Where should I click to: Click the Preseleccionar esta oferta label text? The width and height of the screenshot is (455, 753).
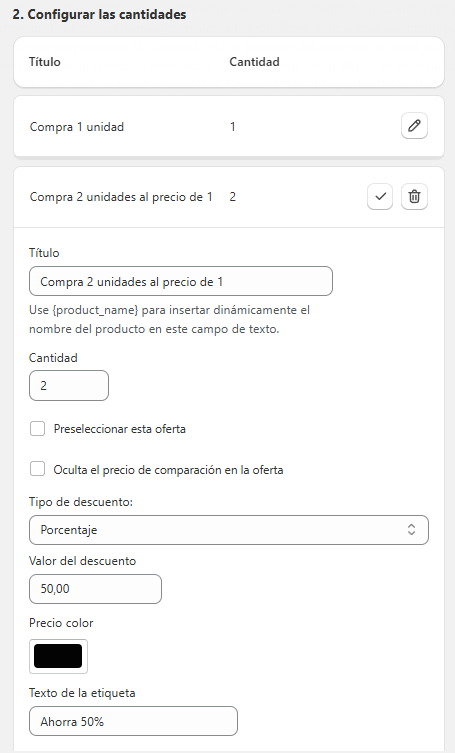[x=120, y=429]
